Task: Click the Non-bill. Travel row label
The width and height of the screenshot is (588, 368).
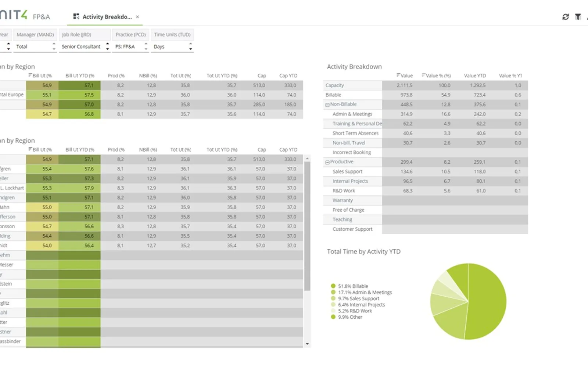Action: (x=349, y=143)
